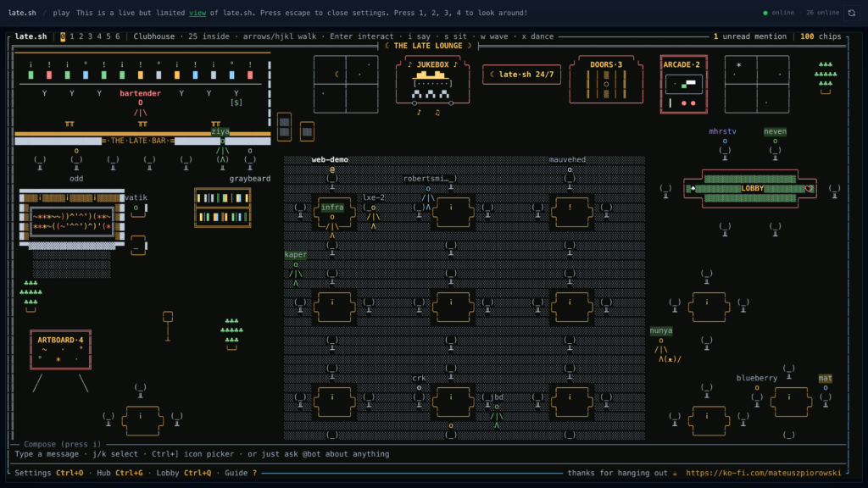Open the DOORS·3 entrance
The image size is (868, 488).
(x=606, y=80)
